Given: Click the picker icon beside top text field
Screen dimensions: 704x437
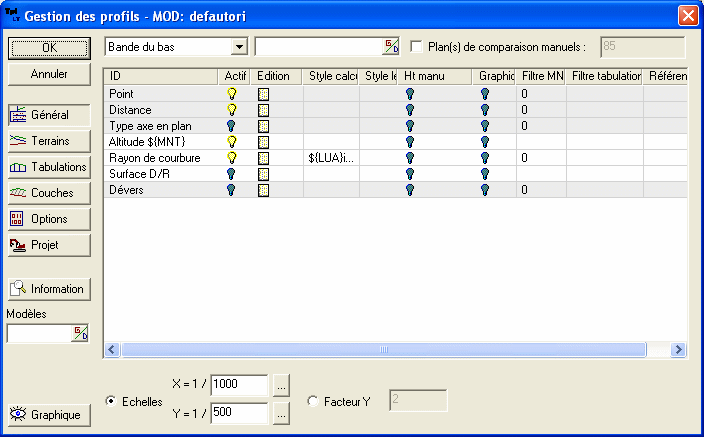Looking at the screenshot, I should [391, 46].
